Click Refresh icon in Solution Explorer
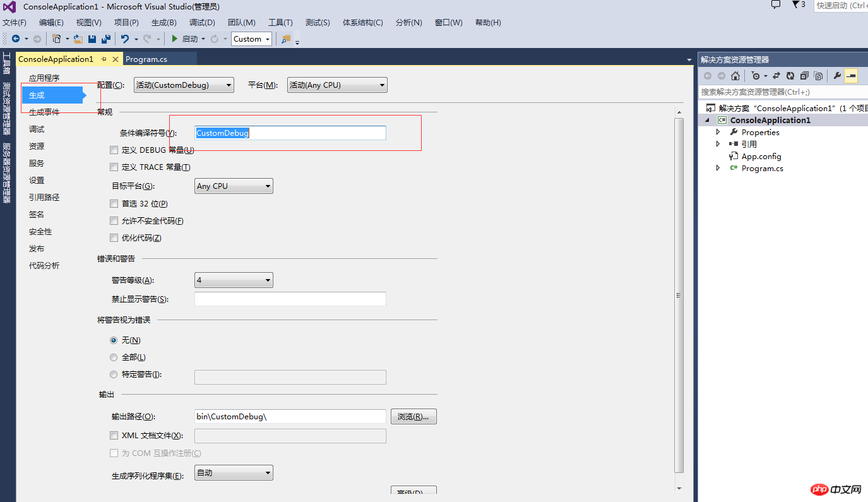This screenshot has height=502, width=868. (x=790, y=76)
